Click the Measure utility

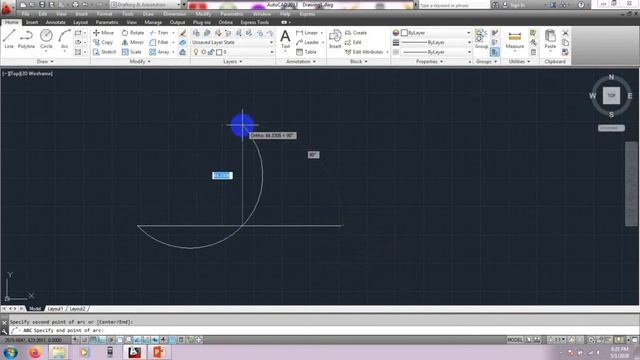515,40
